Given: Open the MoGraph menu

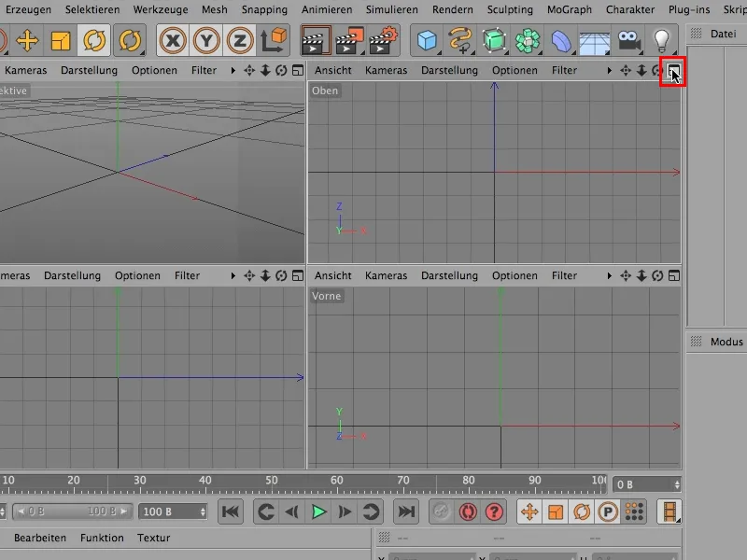Looking at the screenshot, I should coord(570,9).
